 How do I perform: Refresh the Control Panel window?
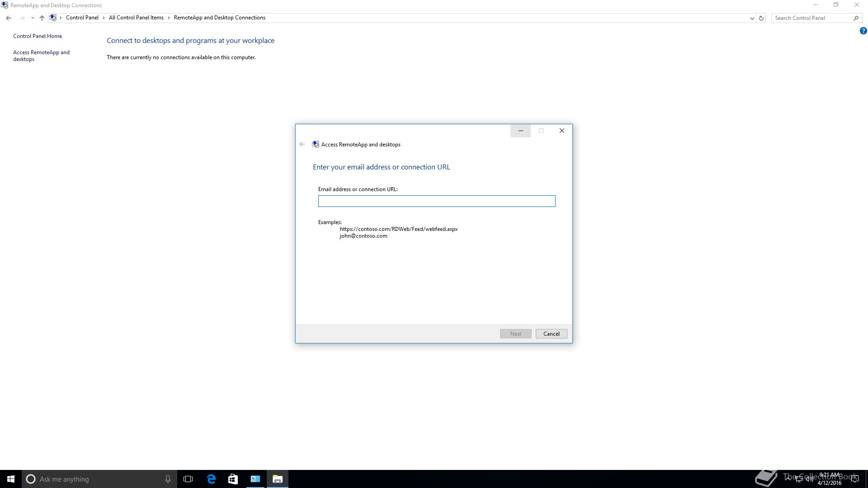[x=761, y=18]
